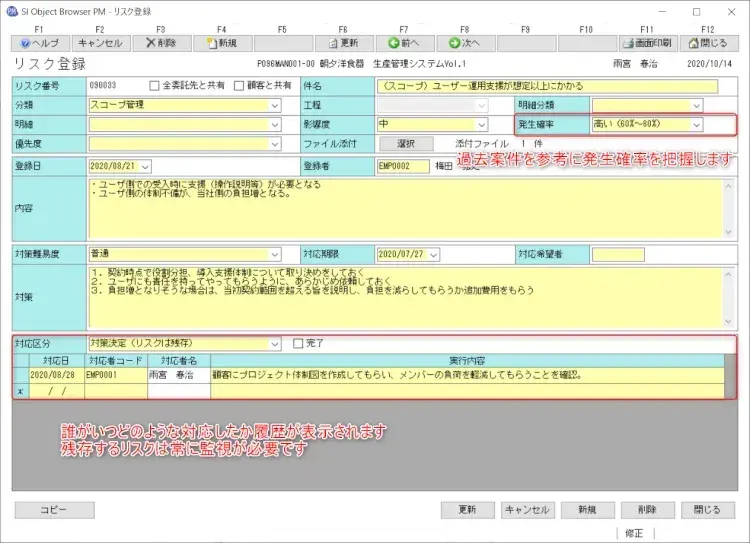Close the form with the 閉じる F12 button
This screenshot has height=543, width=750.
pos(709,43)
